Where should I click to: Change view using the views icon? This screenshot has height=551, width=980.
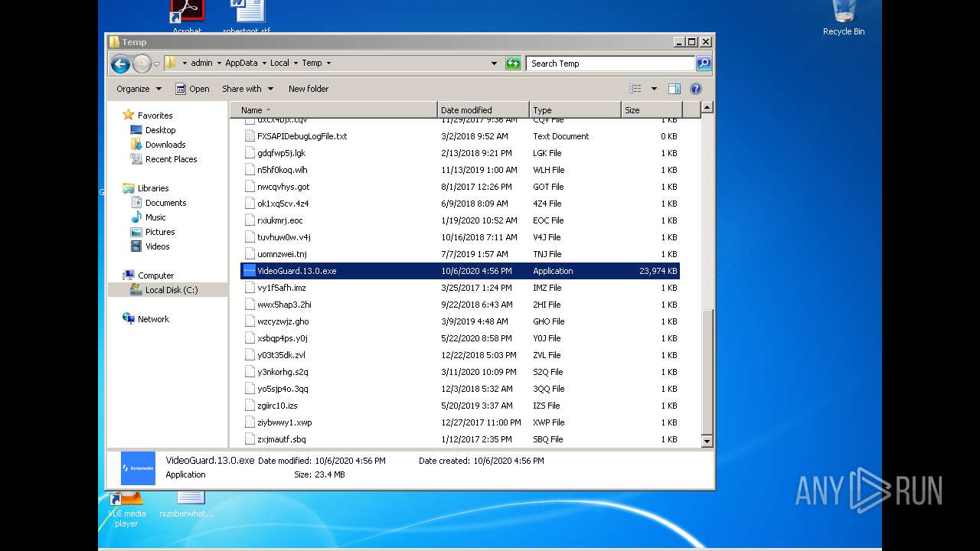point(635,89)
